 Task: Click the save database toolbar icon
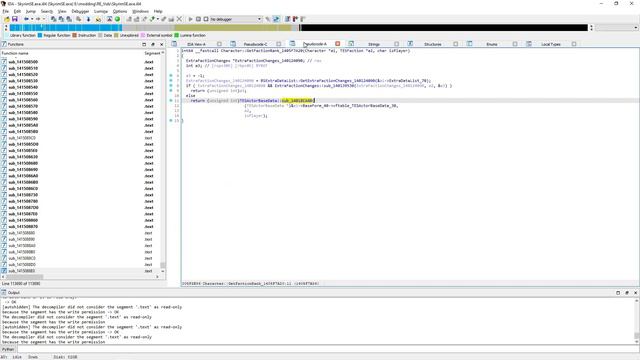(x=14, y=19)
